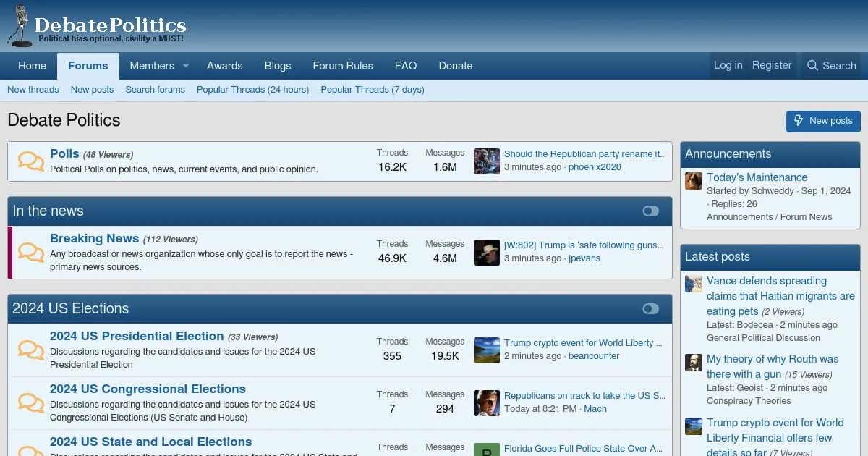Click jpevans' avatar in Breaking News row
This screenshot has width=868, height=456.
tap(486, 253)
